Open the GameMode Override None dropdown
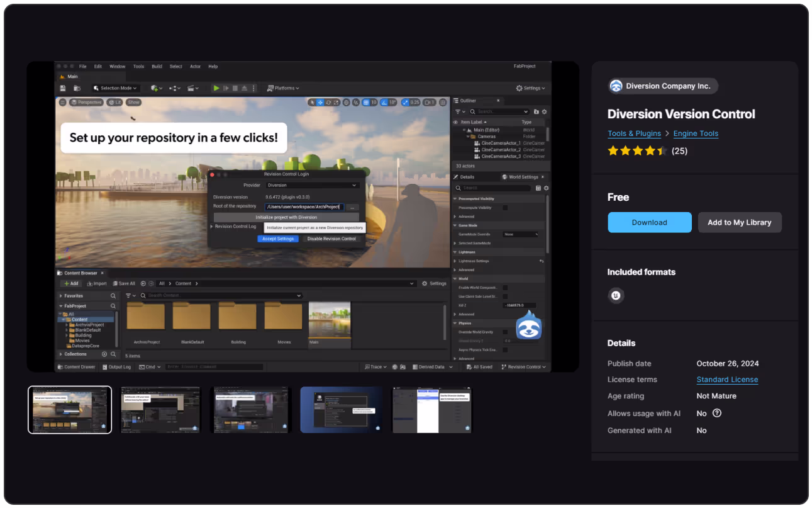812x508 pixels. point(521,234)
